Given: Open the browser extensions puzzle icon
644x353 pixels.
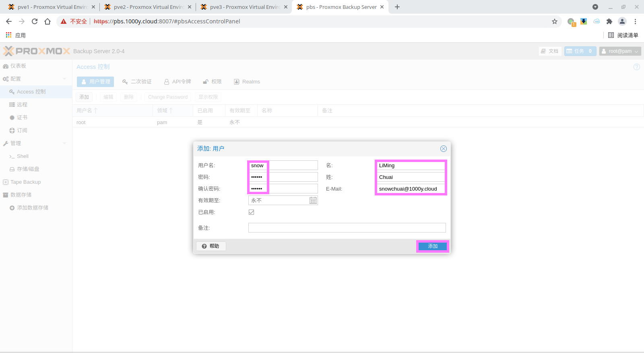Looking at the screenshot, I should (x=609, y=21).
